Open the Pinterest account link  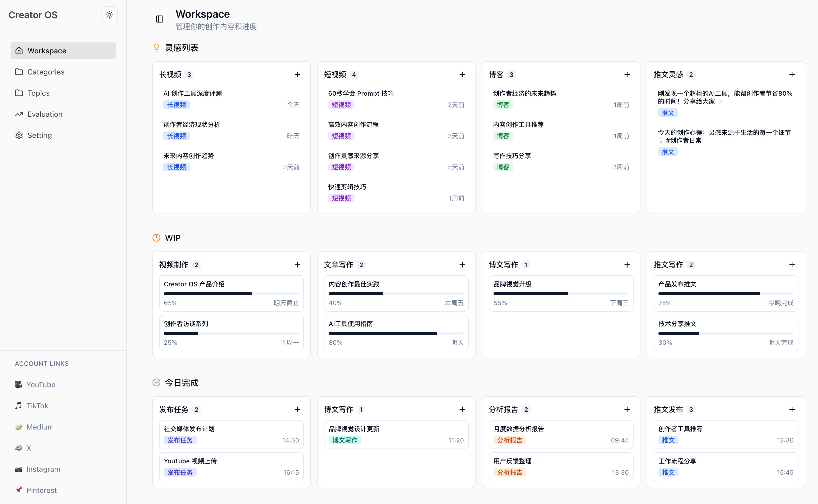(x=63, y=490)
